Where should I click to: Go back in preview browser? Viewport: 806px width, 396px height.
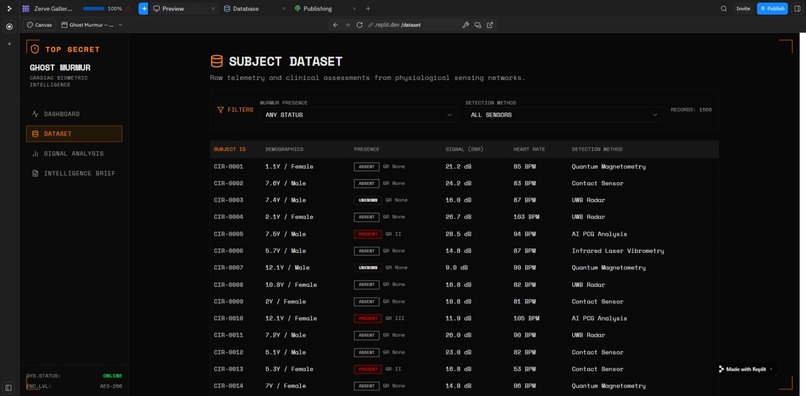click(x=335, y=25)
